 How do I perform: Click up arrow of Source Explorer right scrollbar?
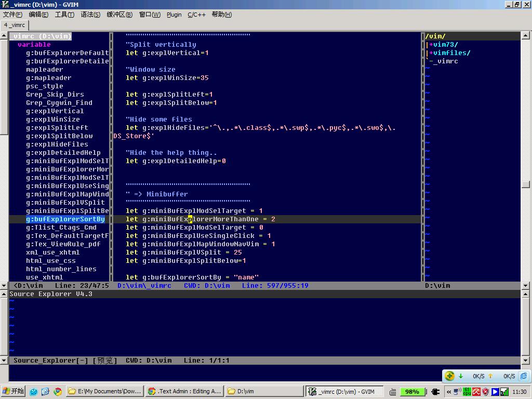click(525, 294)
